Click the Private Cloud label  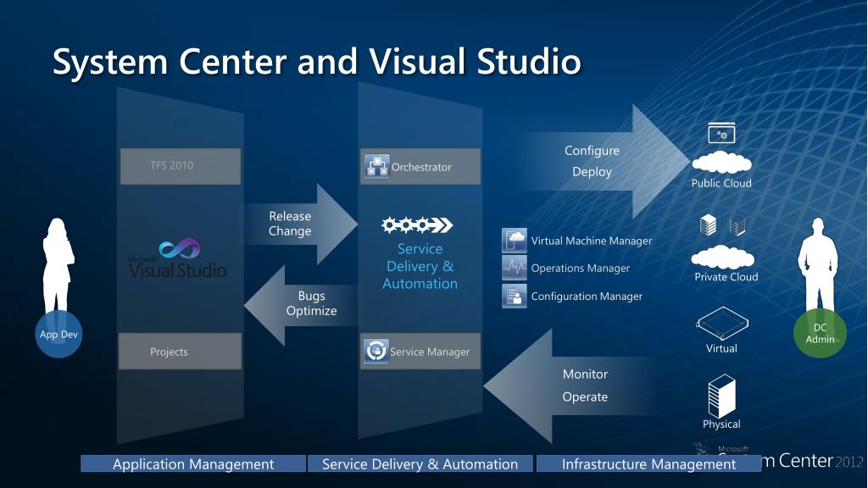(726, 277)
